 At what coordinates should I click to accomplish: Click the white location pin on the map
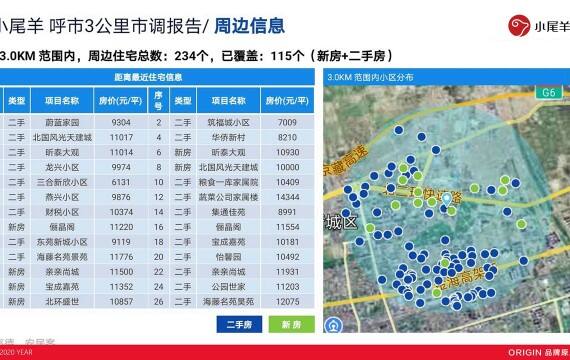(446, 200)
